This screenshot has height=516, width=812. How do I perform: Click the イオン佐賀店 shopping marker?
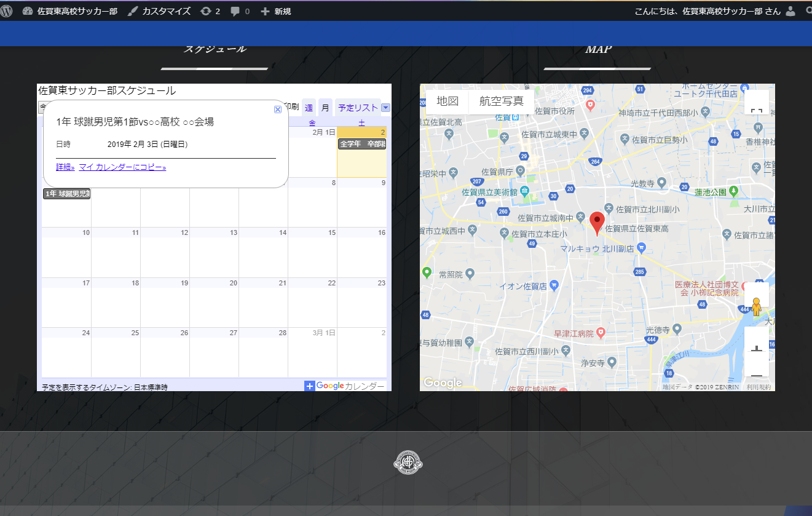(553, 285)
